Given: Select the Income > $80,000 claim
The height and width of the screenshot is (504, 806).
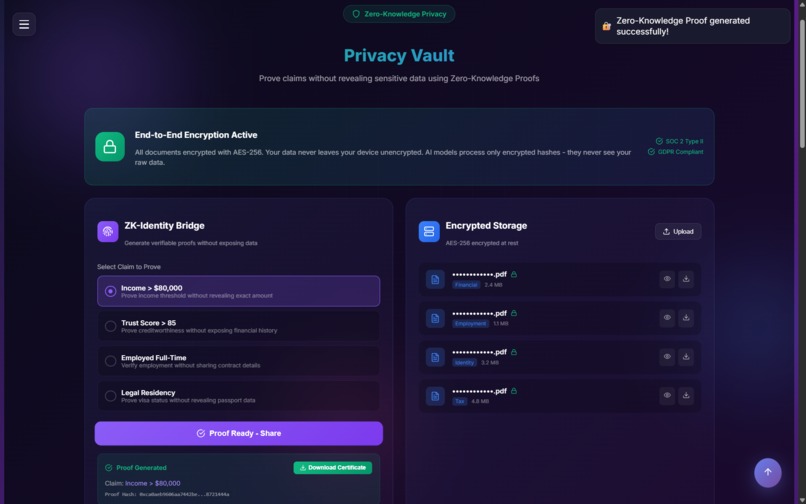Looking at the screenshot, I should coord(239,291).
